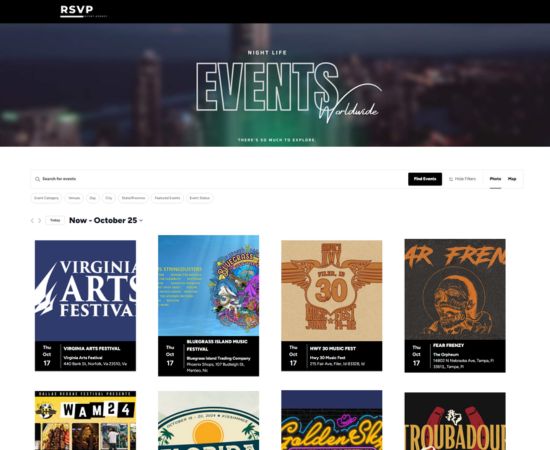Go to previous date range arrow
Screen dimensions: 550x450
coord(32,221)
